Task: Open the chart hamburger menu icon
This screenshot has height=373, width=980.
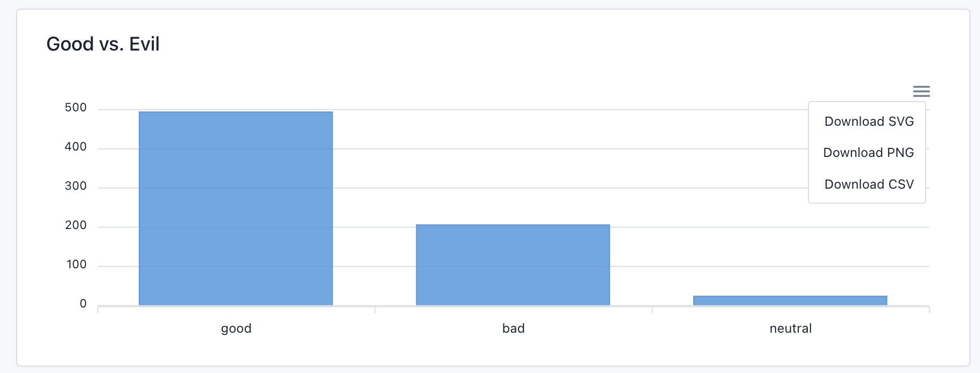Action: tap(921, 91)
